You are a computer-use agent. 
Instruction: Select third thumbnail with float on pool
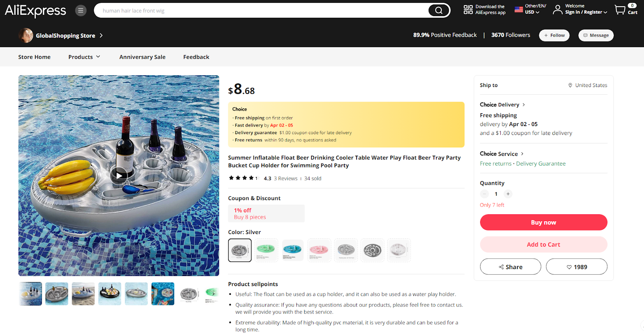pos(83,294)
